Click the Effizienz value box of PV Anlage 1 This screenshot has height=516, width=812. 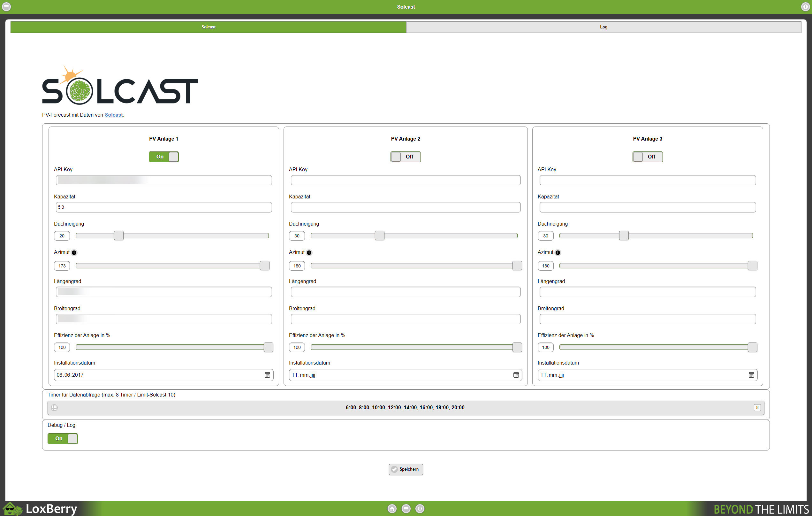coord(62,347)
